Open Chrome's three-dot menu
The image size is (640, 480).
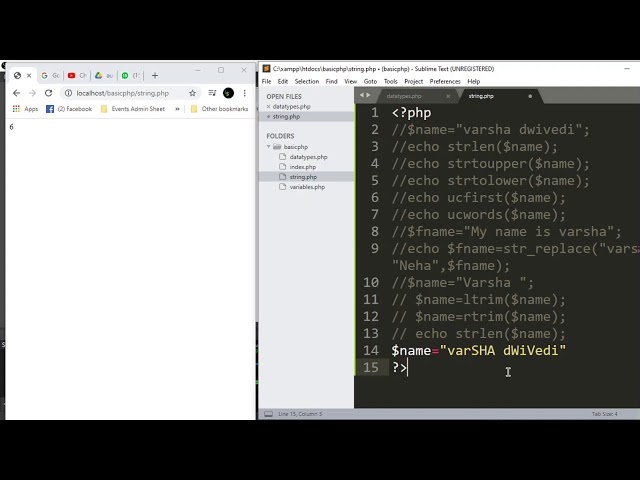pos(244,93)
